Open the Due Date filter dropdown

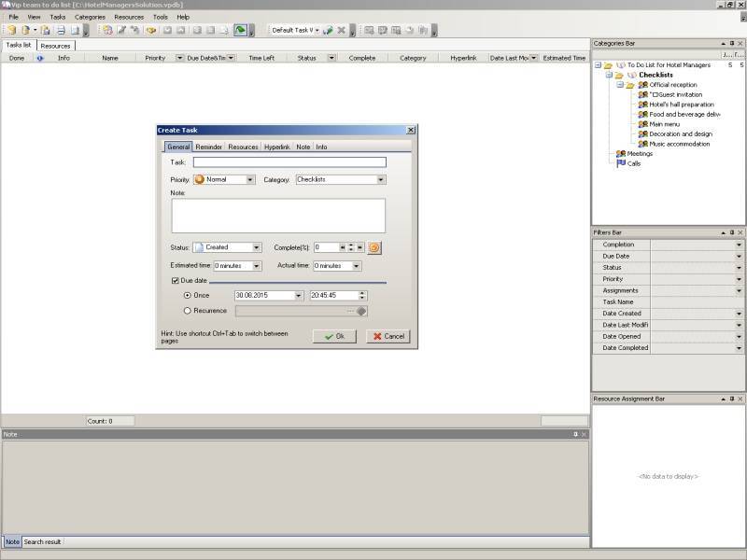pos(740,257)
